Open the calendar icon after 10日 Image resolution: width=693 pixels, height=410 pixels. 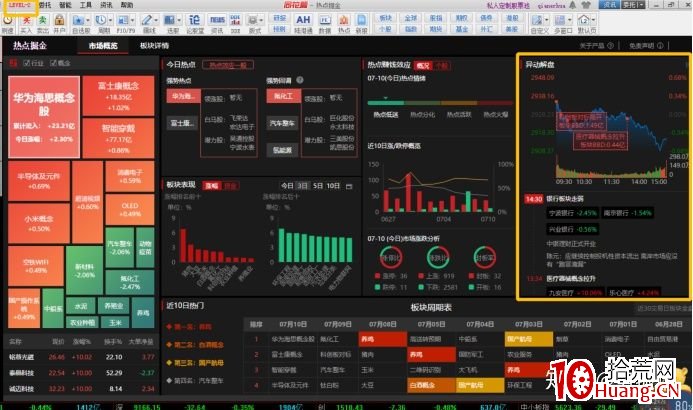pyautogui.click(x=349, y=186)
